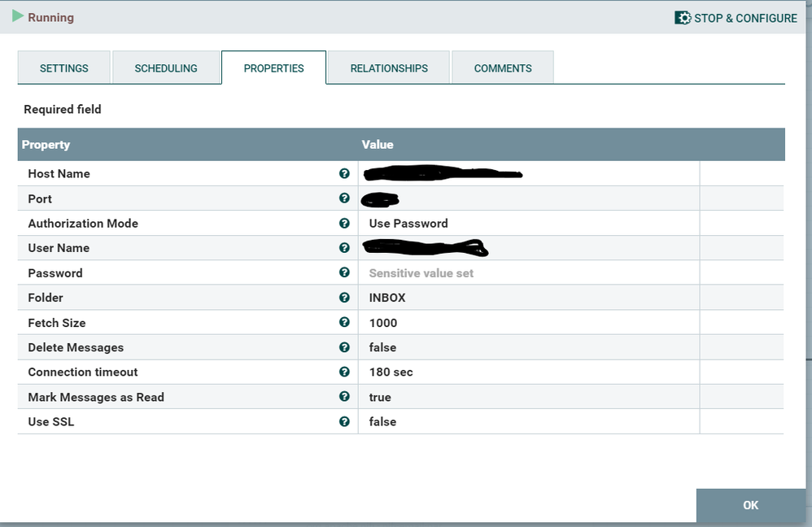
Task: Click the OK button
Action: [751, 505]
